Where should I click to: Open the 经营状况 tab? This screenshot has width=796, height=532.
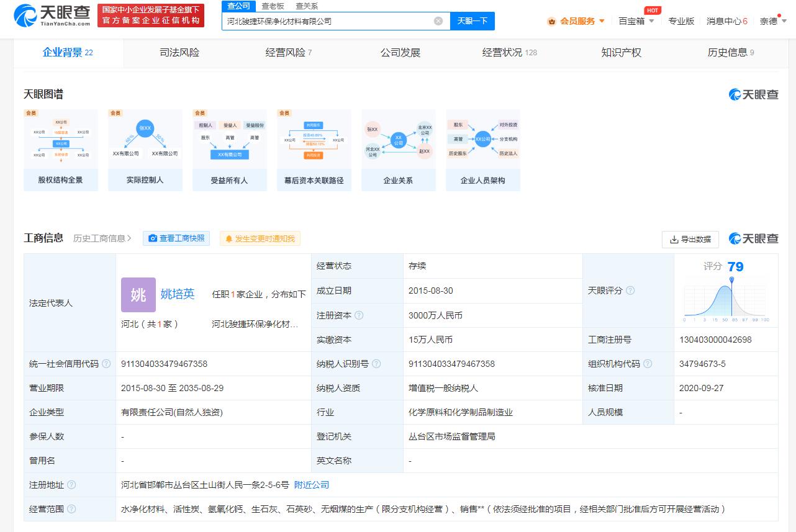(x=510, y=53)
